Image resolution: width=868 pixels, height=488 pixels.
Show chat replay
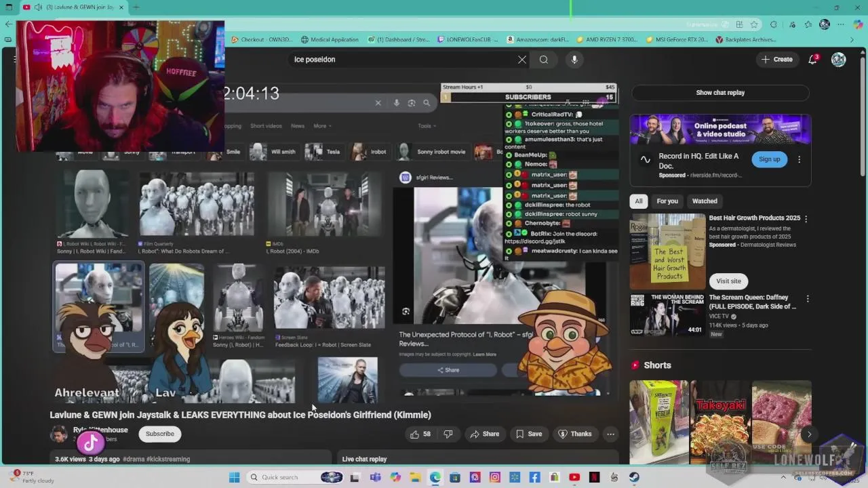720,93
